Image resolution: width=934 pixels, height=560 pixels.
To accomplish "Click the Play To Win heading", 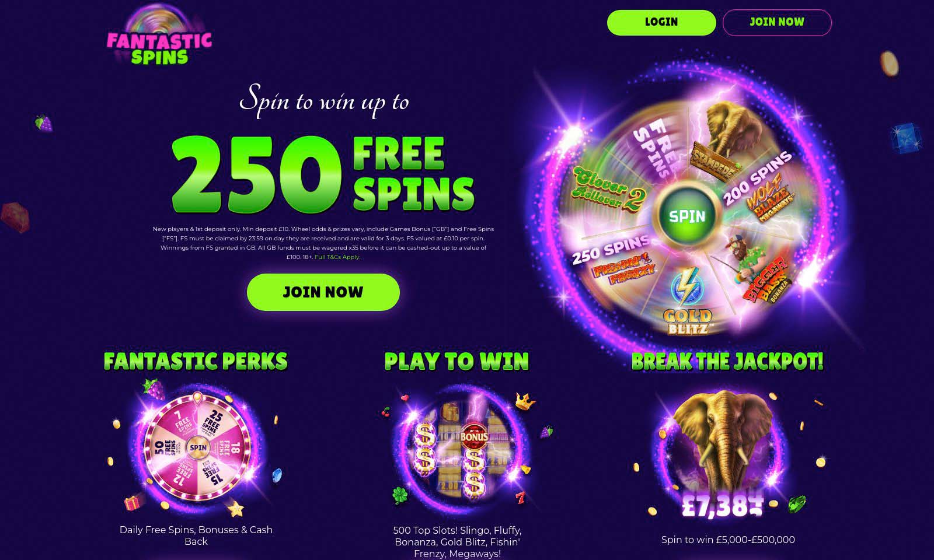I will point(456,361).
